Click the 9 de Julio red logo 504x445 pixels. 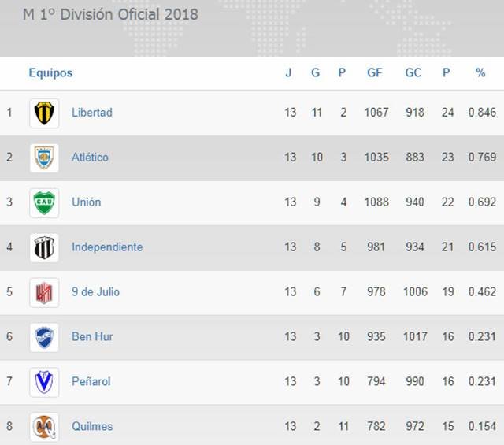44,292
